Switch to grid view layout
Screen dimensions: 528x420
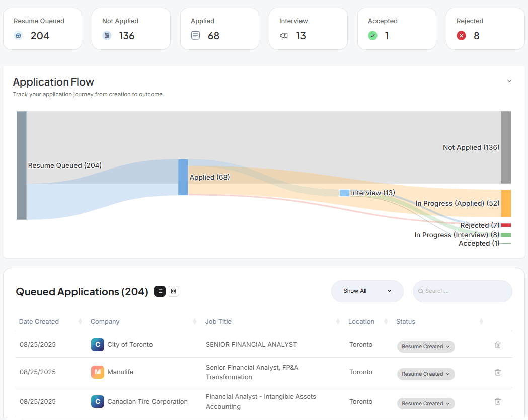(x=174, y=291)
